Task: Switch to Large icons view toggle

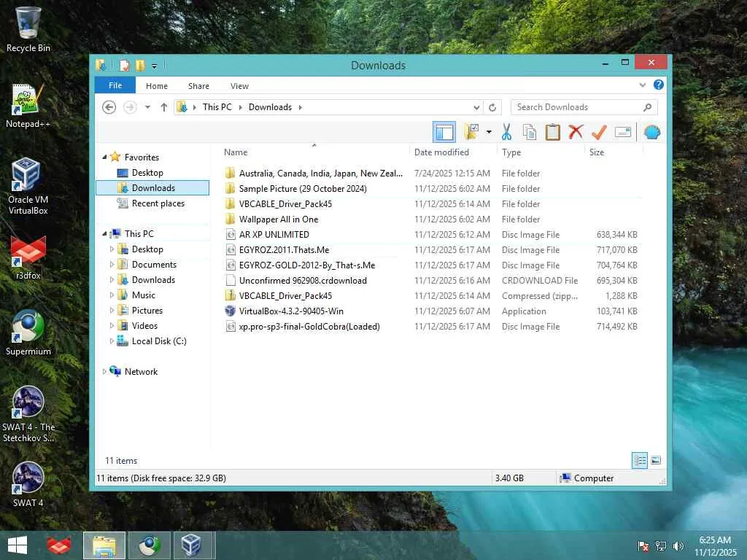Action: tap(656, 461)
